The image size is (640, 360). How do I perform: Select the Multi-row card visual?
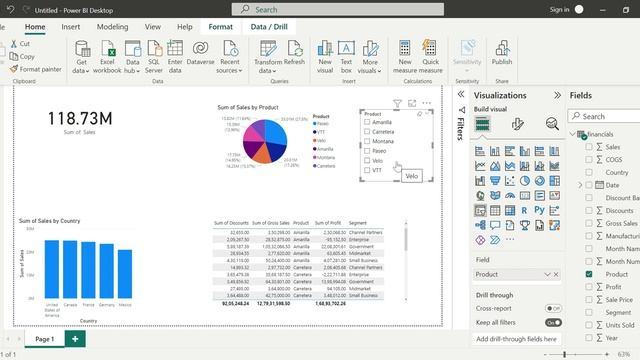[540, 196]
